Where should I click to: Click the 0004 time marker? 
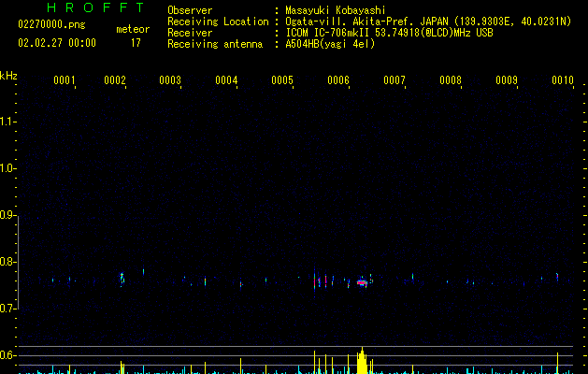226,79
